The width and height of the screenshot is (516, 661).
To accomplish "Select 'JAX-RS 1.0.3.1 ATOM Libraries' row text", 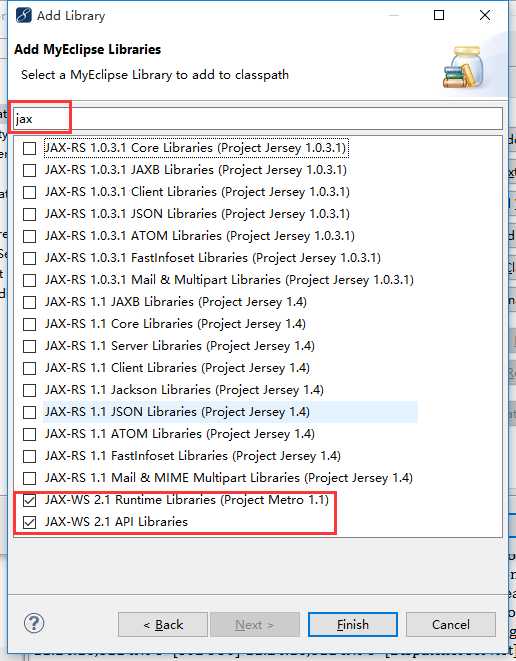I will [200, 236].
